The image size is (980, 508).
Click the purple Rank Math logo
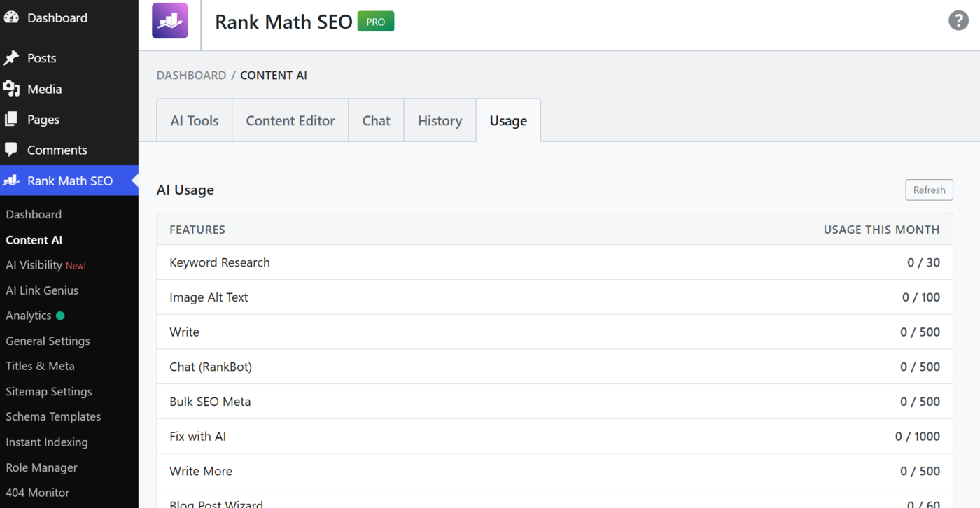pyautogui.click(x=170, y=21)
